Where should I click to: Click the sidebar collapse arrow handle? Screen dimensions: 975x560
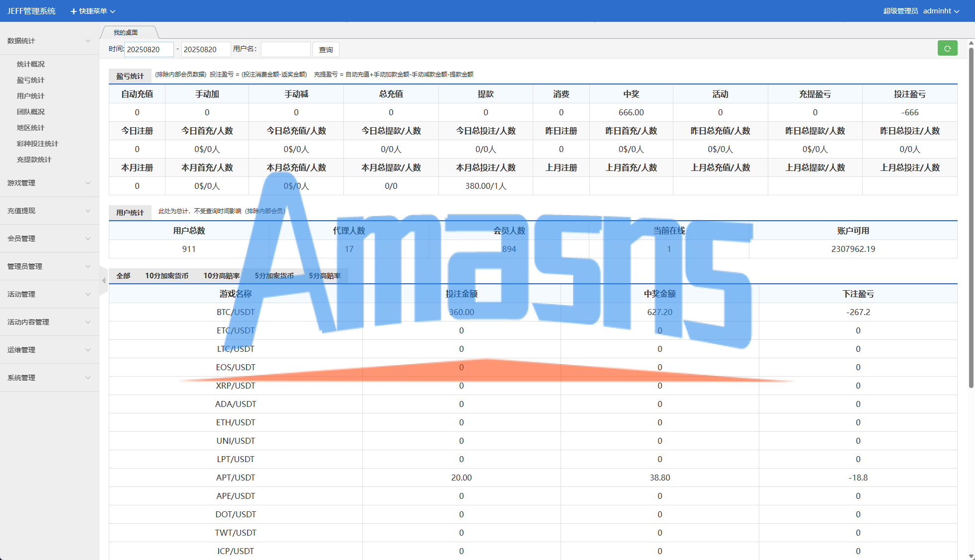pyautogui.click(x=103, y=281)
